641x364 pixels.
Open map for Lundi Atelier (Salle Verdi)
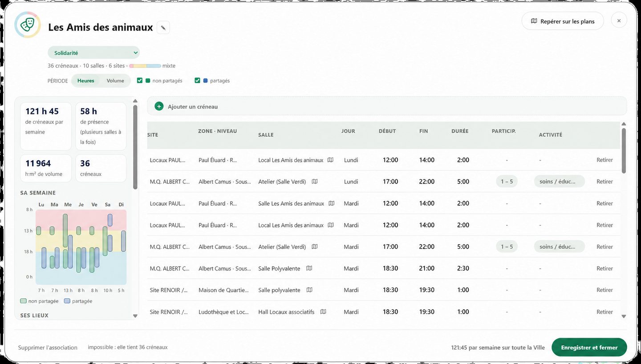(315, 182)
